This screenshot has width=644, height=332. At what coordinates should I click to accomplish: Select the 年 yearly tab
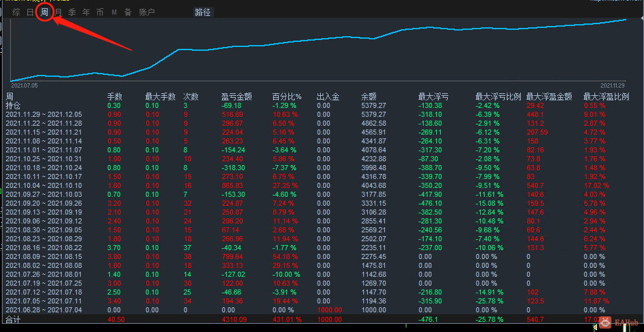click(86, 12)
